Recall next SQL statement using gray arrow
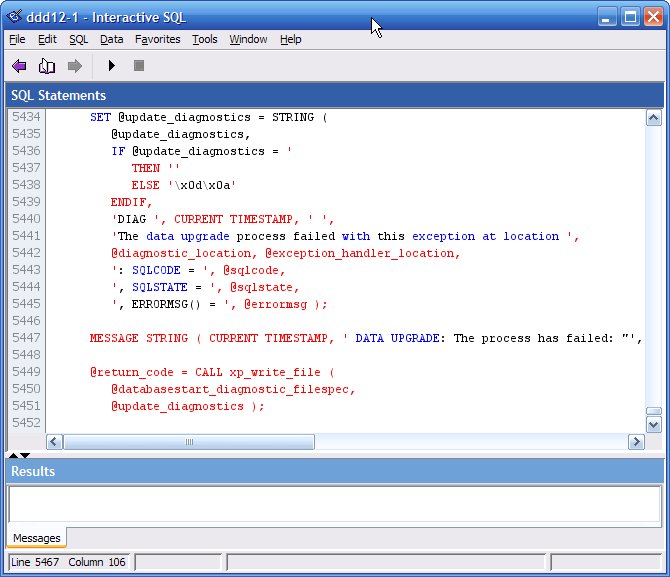Image resolution: width=670 pixels, height=577 pixels. pyautogui.click(x=75, y=66)
